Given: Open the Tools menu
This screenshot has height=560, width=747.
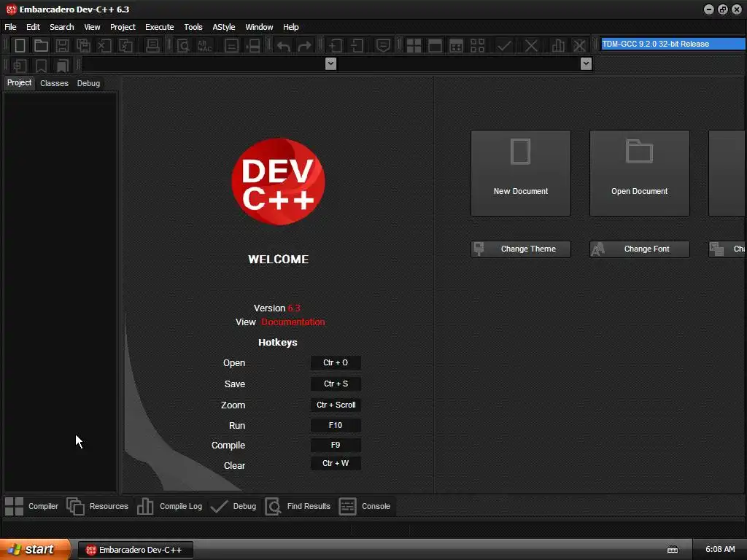Looking at the screenshot, I should coord(193,27).
